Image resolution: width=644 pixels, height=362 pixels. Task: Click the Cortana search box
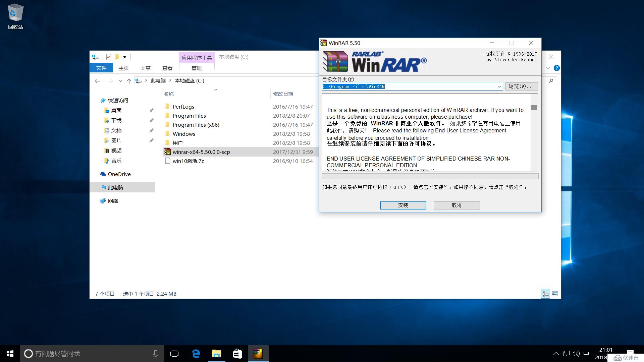(92, 354)
